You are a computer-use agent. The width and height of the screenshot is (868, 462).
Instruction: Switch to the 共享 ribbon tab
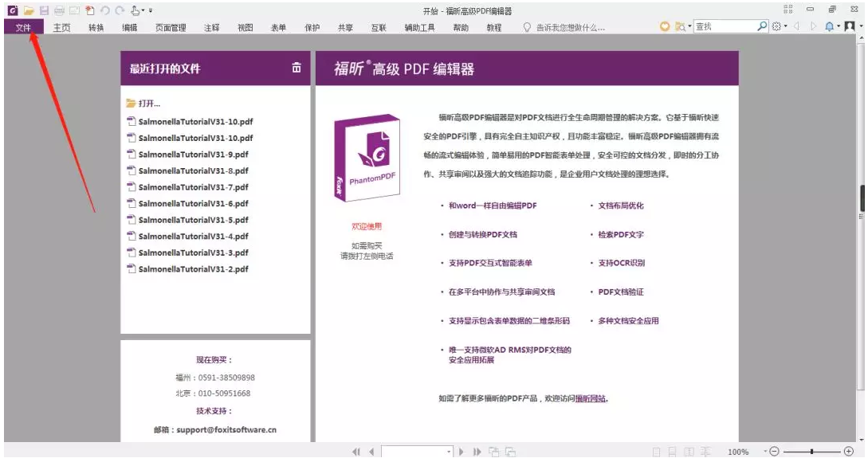(345, 27)
